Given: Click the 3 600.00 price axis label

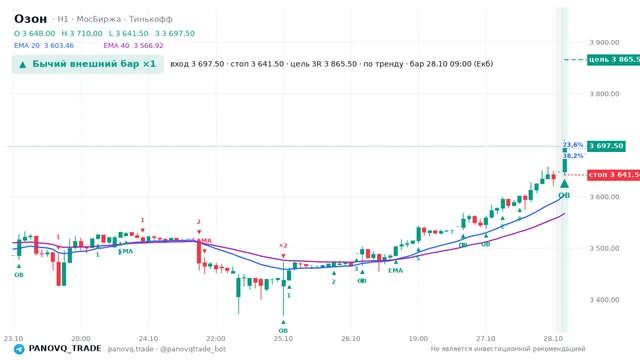Looking at the screenshot, I should tap(604, 197).
